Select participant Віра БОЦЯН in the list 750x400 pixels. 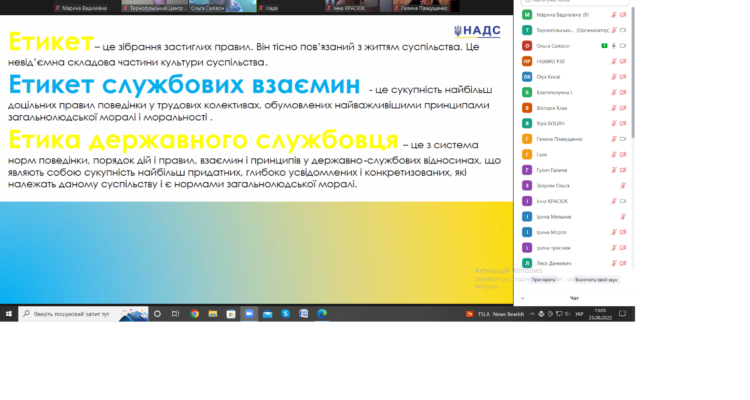point(574,123)
